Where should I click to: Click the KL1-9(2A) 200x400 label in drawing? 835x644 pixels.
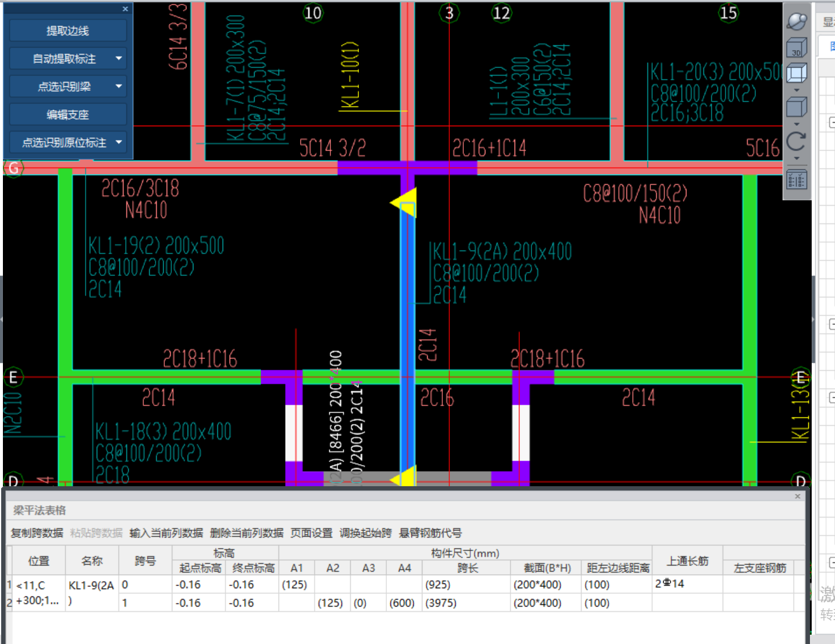pos(502,252)
